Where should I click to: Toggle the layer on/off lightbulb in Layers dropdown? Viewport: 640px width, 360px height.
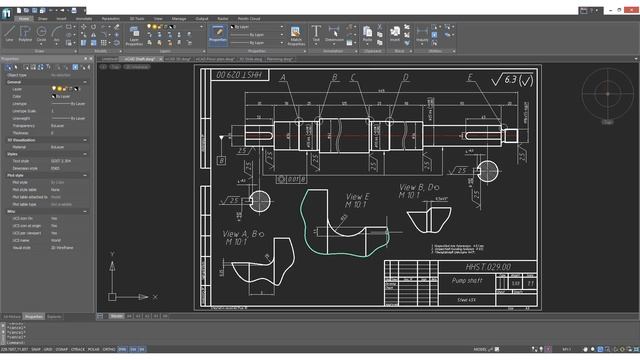[x=149, y=27]
